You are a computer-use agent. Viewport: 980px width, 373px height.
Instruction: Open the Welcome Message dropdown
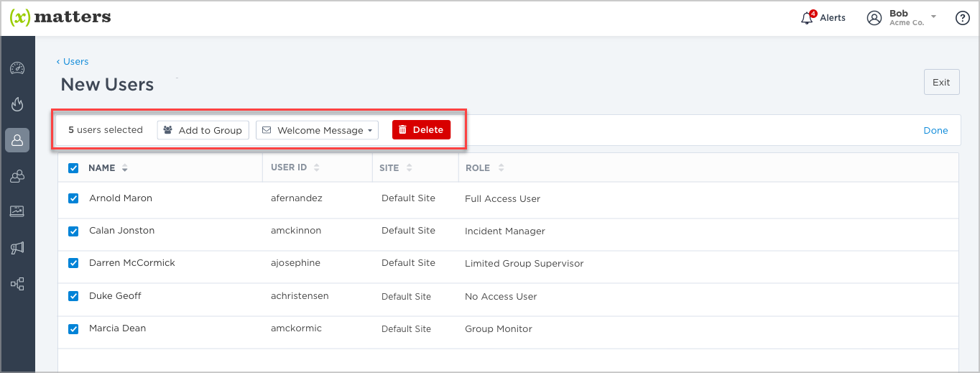pos(317,130)
